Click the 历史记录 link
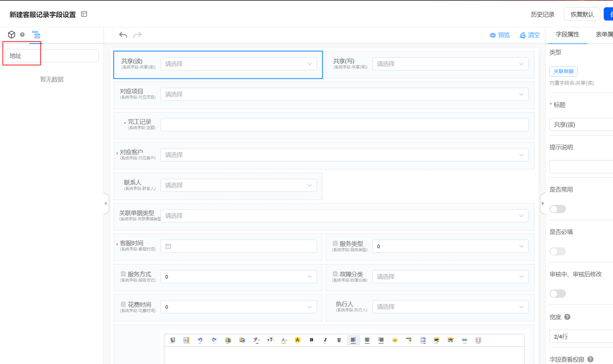Image resolution: width=613 pixels, height=364 pixels. (x=543, y=14)
